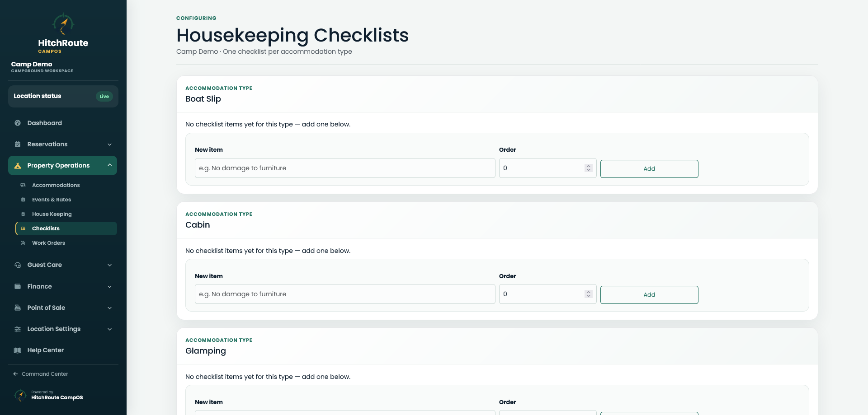The image size is (868, 415).
Task: Open the Help Center
Action: pos(62,350)
